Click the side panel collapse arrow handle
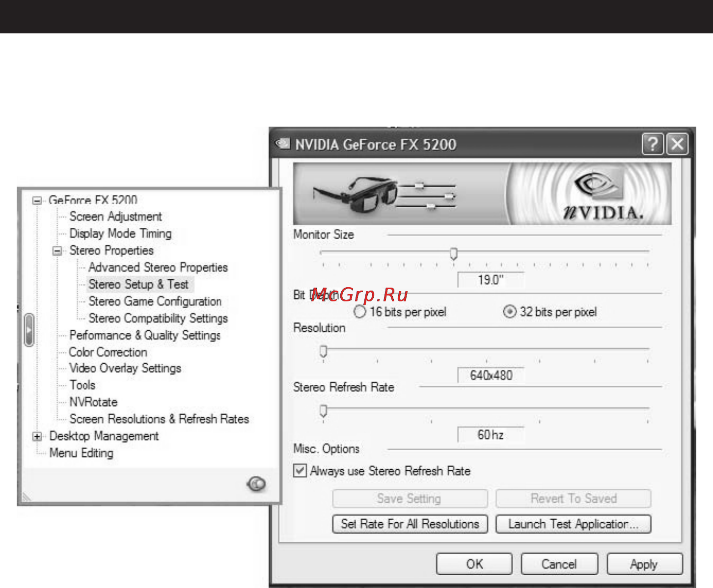713x588 pixels. tap(29, 330)
